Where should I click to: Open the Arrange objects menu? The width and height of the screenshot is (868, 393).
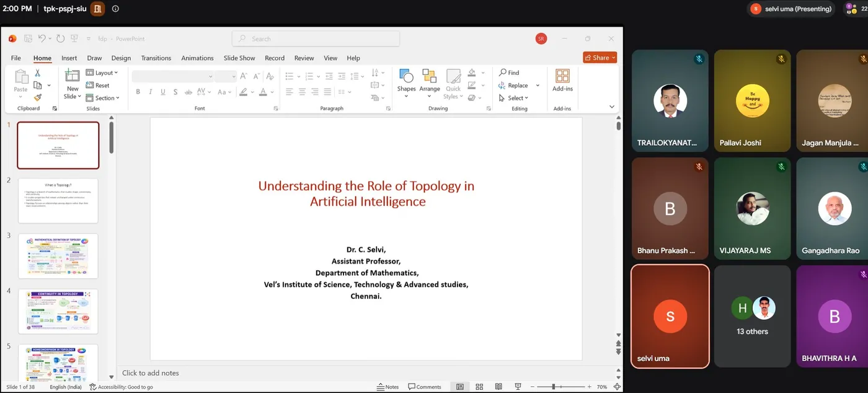(x=429, y=84)
